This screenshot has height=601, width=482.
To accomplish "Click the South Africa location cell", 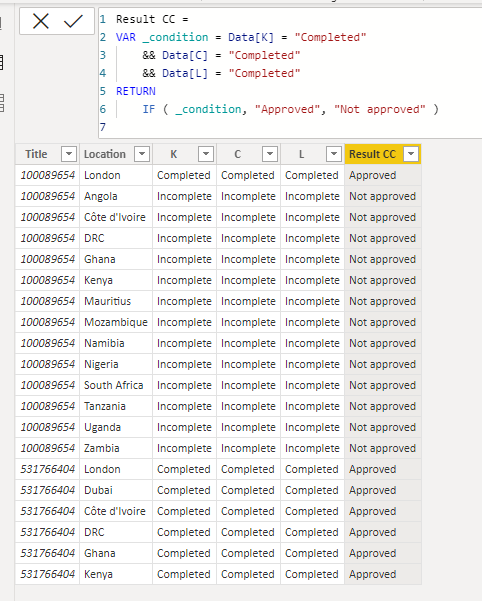I will pyautogui.click(x=114, y=385).
